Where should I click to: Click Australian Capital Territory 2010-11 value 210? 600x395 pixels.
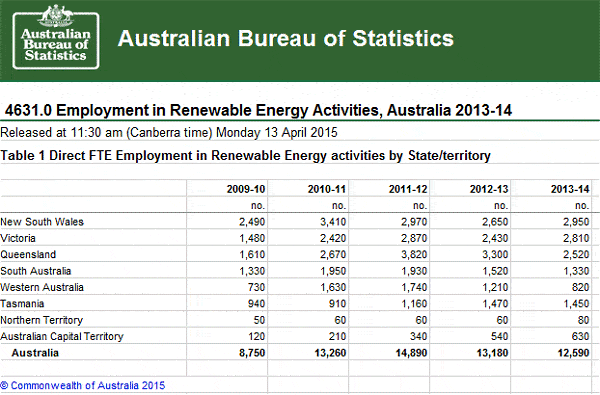[338, 336]
